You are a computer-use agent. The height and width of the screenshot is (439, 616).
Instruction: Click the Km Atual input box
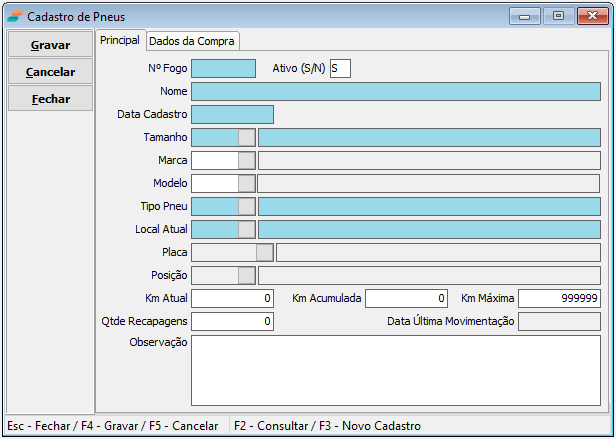pyautogui.click(x=232, y=298)
